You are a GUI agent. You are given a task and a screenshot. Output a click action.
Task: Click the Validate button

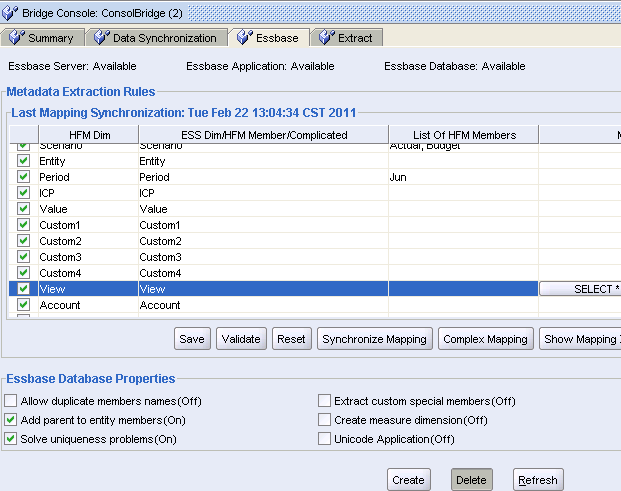[240, 339]
